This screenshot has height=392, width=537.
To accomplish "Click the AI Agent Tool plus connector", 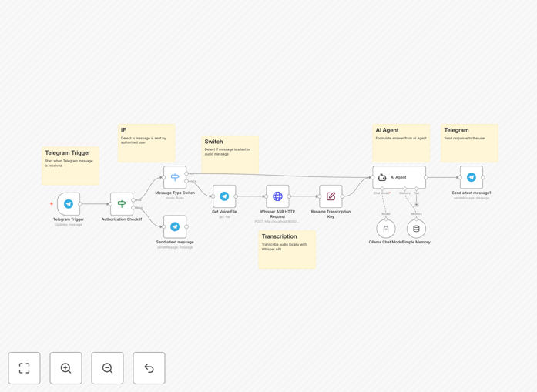I will click(417, 204).
